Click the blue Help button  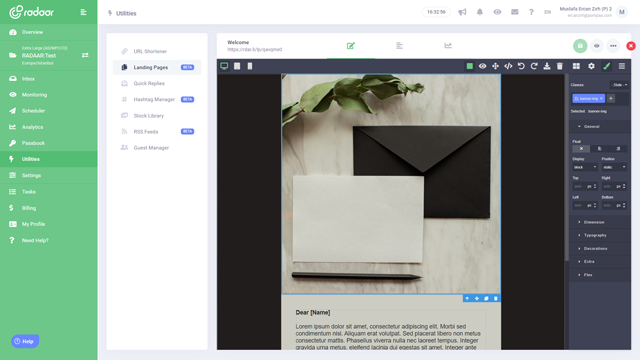[25, 341]
